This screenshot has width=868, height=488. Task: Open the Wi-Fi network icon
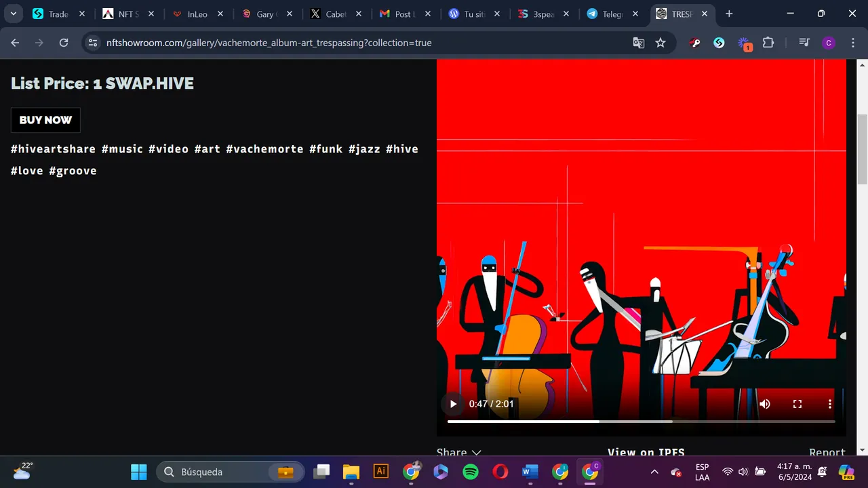point(728,472)
